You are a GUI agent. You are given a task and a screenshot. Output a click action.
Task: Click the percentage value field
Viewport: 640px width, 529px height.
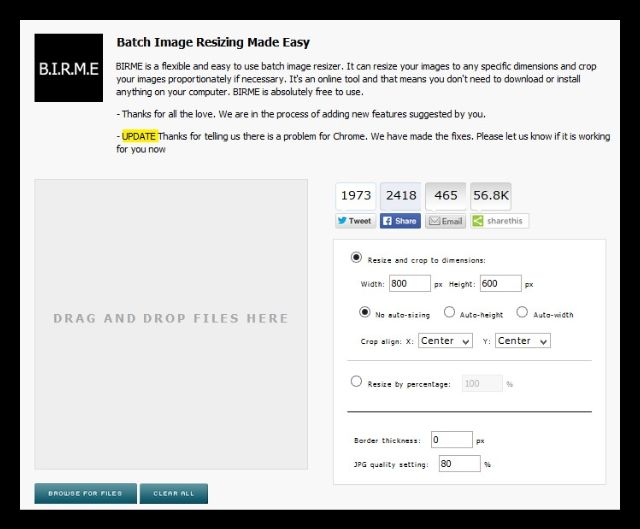[x=482, y=383]
